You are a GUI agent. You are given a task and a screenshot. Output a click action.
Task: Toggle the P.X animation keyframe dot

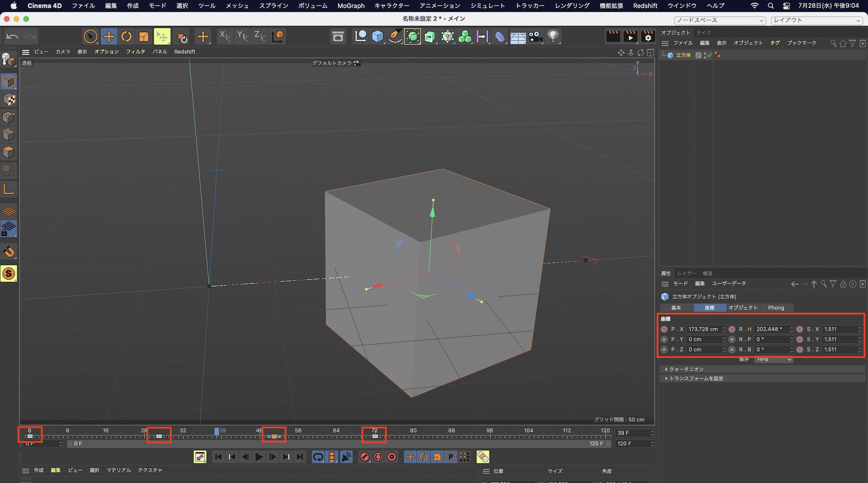click(664, 329)
